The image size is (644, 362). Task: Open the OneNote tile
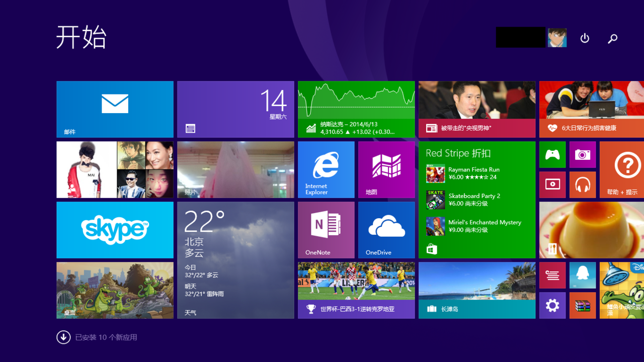326,230
